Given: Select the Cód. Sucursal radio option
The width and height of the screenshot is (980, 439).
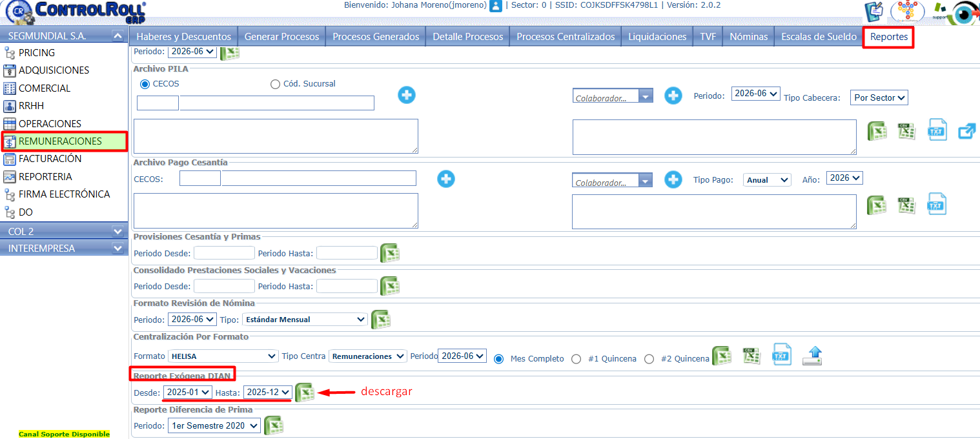Looking at the screenshot, I should coord(275,84).
